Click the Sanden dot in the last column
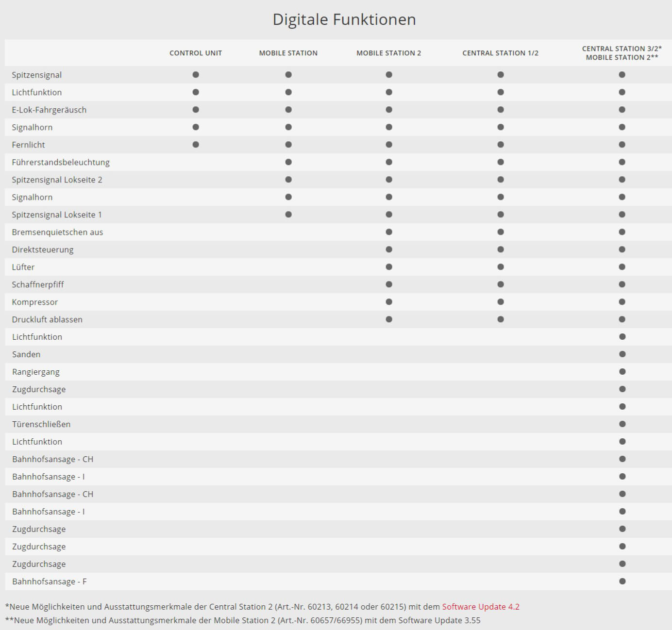The width and height of the screenshot is (672, 630). pyautogui.click(x=622, y=354)
